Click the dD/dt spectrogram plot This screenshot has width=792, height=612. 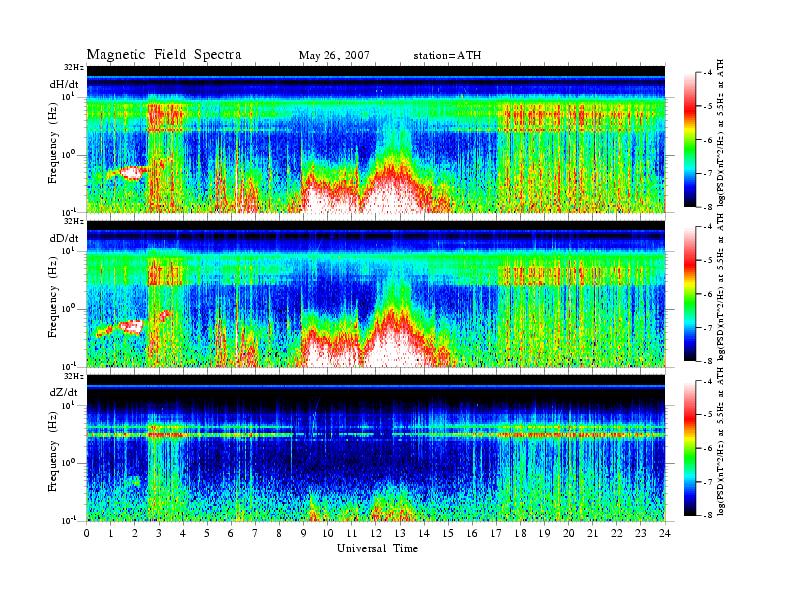376,293
